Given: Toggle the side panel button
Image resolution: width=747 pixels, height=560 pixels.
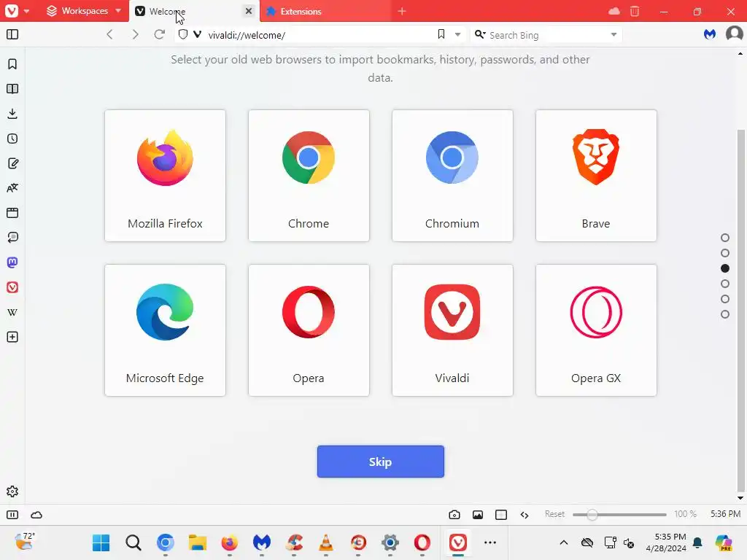Looking at the screenshot, I should (12, 34).
